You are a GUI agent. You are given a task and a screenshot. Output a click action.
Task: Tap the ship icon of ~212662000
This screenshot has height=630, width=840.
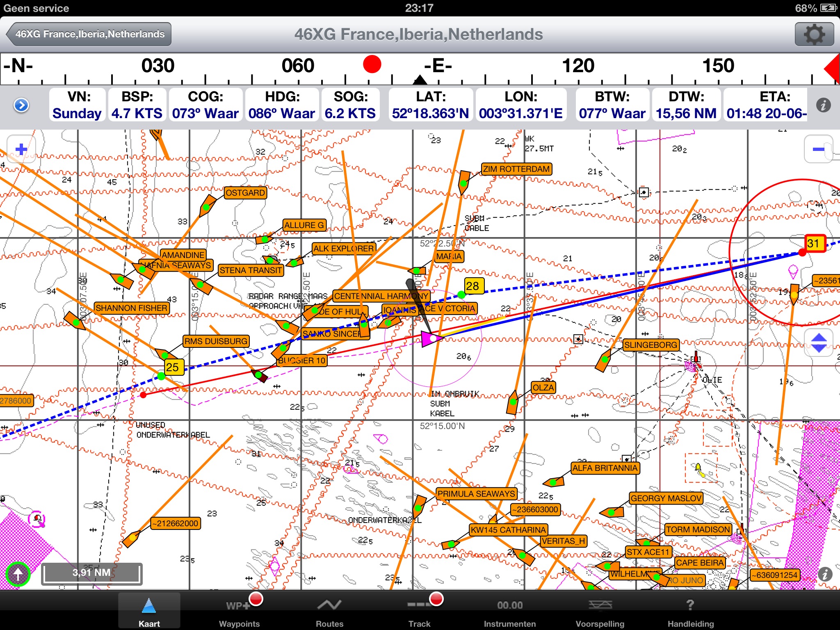pyautogui.click(x=132, y=538)
